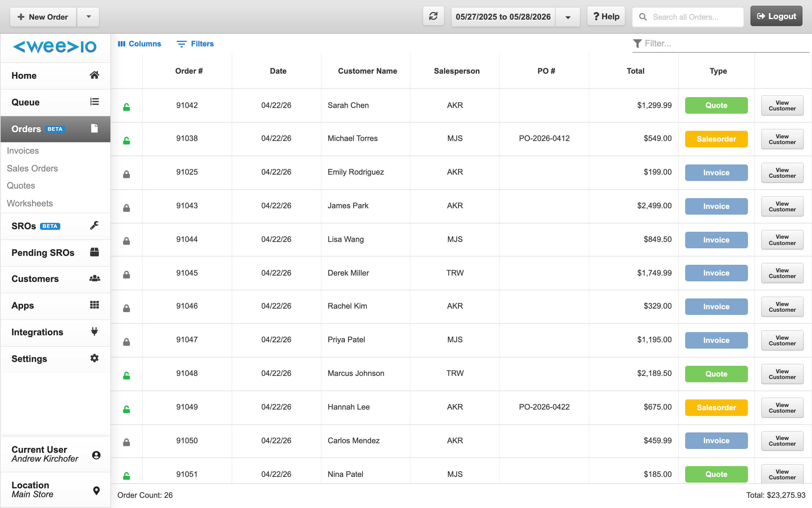Image resolution: width=812 pixels, height=508 pixels.
Task: Click the lock icon for order 91046
Action: pyautogui.click(x=127, y=308)
